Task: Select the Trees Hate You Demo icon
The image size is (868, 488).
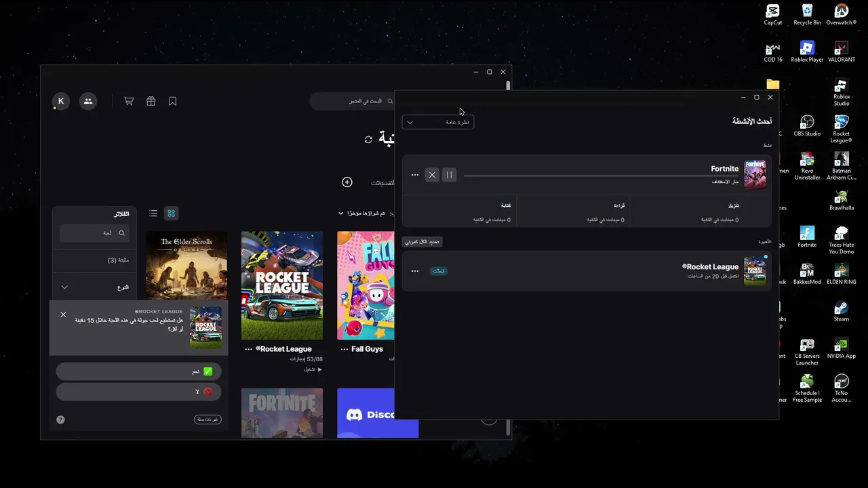Action: click(x=842, y=241)
